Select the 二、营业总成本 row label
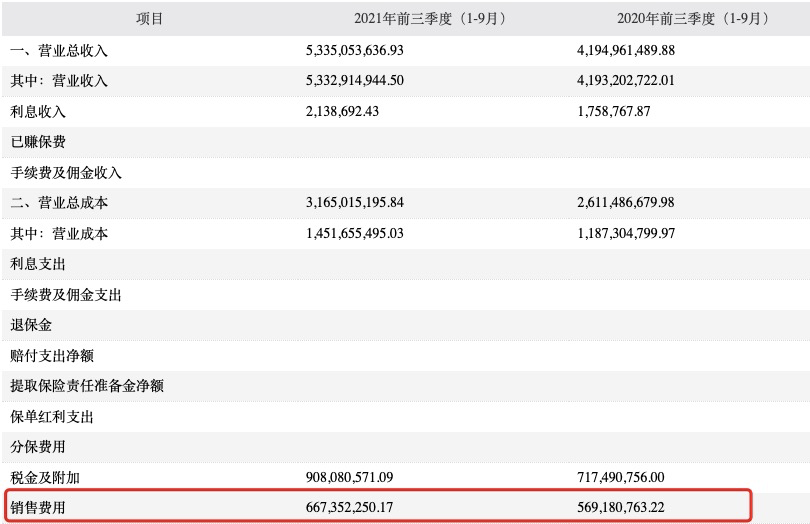The width and height of the screenshot is (810, 524). pos(59,203)
